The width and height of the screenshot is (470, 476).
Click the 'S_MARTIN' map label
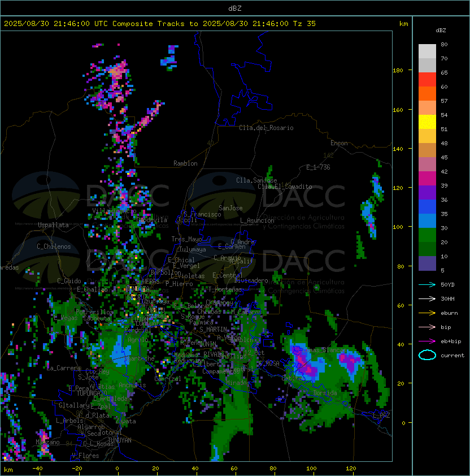213,330
